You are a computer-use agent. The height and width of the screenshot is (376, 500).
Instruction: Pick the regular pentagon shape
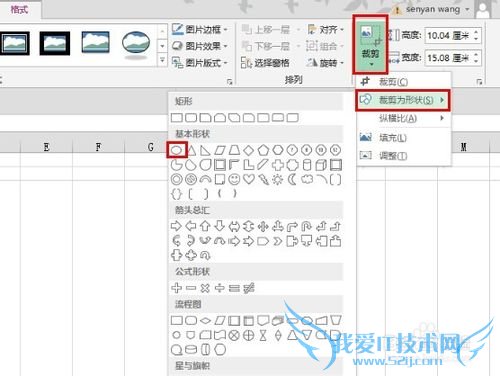(263, 150)
